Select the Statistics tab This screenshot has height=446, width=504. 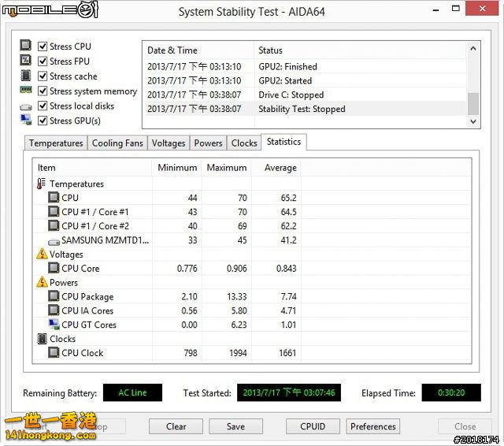[283, 142]
